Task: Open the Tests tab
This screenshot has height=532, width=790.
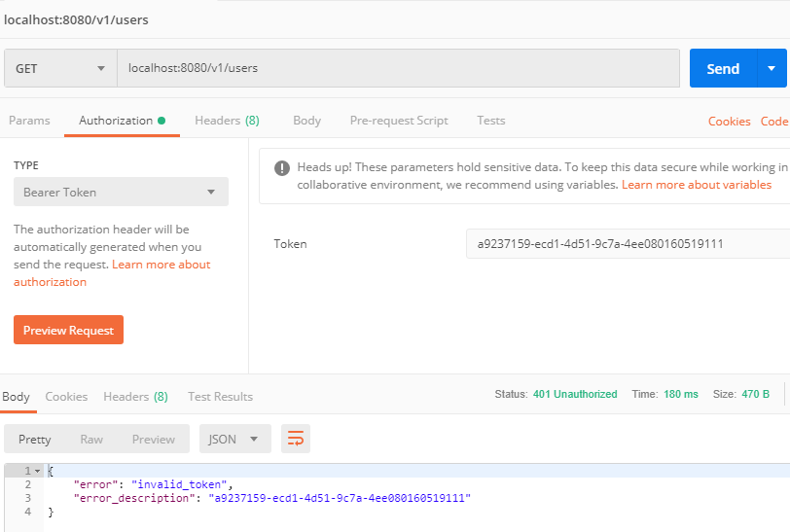Action: click(491, 121)
